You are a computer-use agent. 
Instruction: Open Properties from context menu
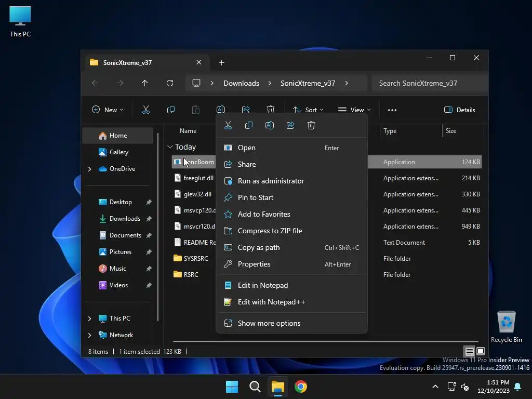click(291, 264)
